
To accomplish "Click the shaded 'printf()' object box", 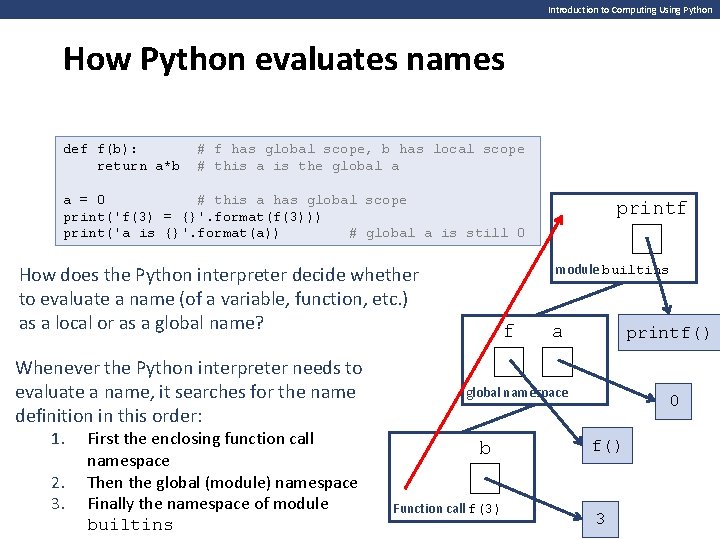I will 669,333.
